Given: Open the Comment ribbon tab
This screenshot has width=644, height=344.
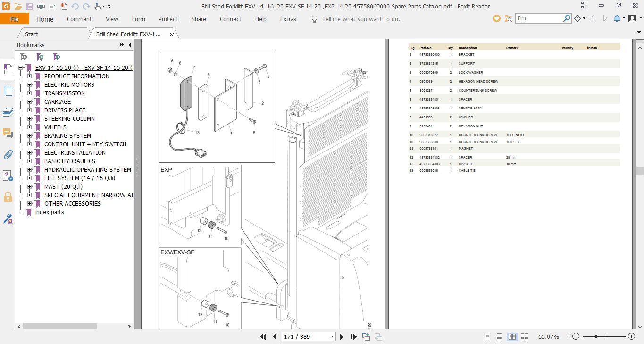Looking at the screenshot, I should [x=79, y=19].
